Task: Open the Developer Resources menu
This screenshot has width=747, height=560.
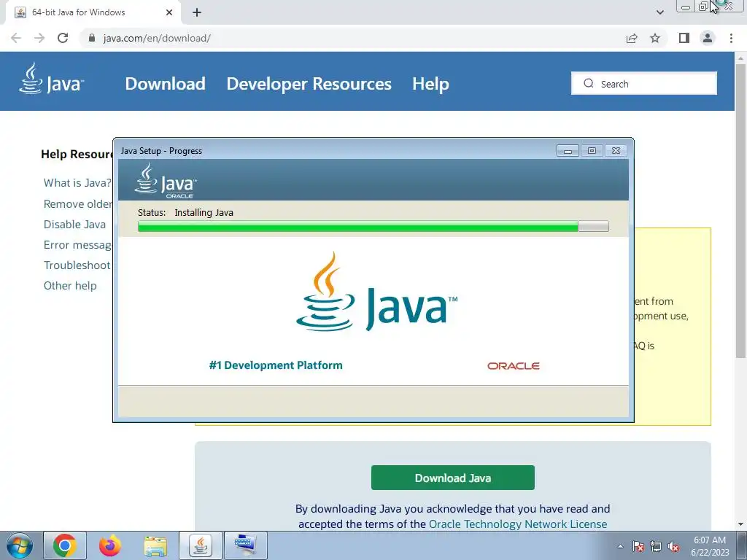Action: (309, 84)
